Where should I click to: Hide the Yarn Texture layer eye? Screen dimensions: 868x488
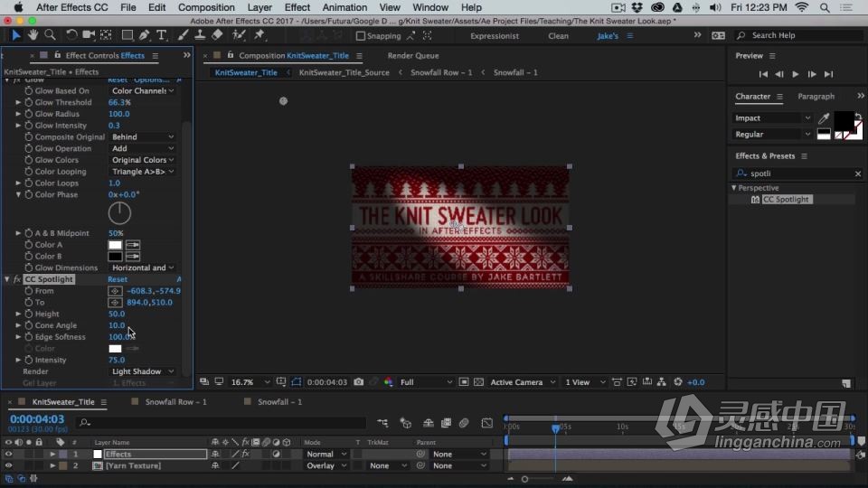pos(8,466)
